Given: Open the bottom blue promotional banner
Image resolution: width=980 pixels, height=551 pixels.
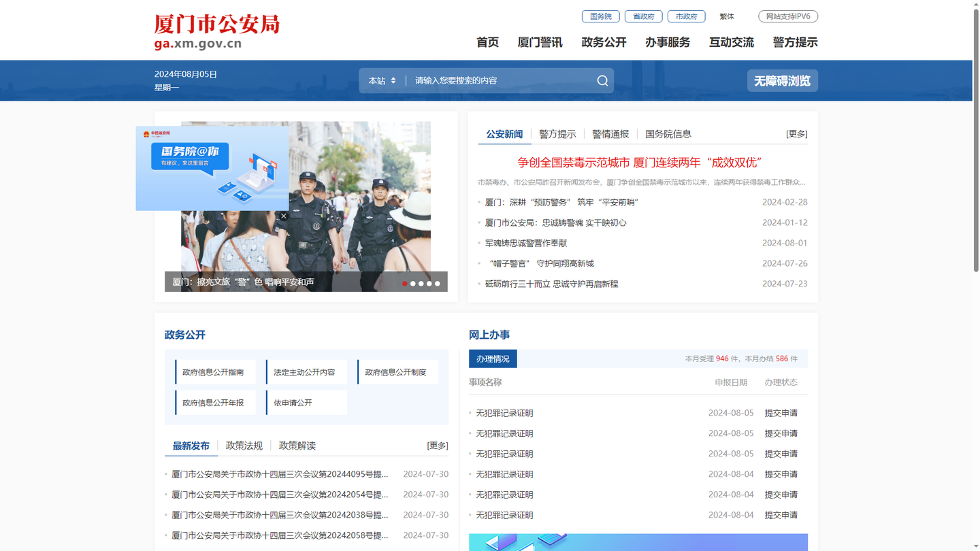Looking at the screenshot, I should pyautogui.click(x=638, y=542).
